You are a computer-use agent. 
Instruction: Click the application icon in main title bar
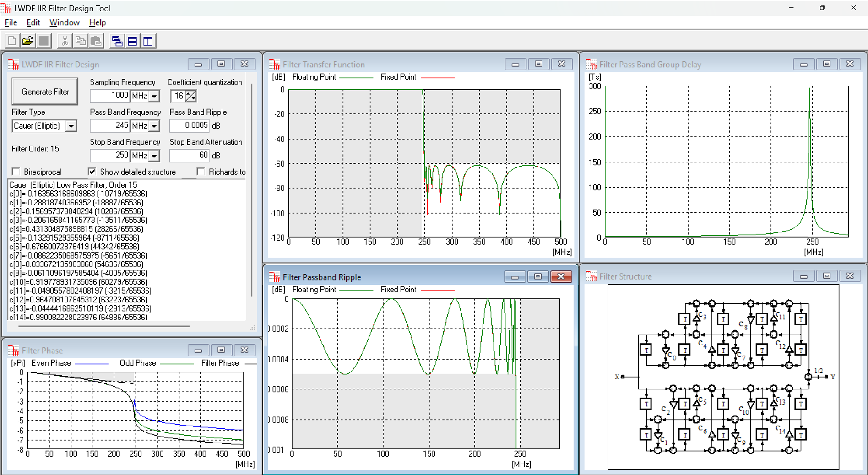pyautogui.click(x=6, y=8)
